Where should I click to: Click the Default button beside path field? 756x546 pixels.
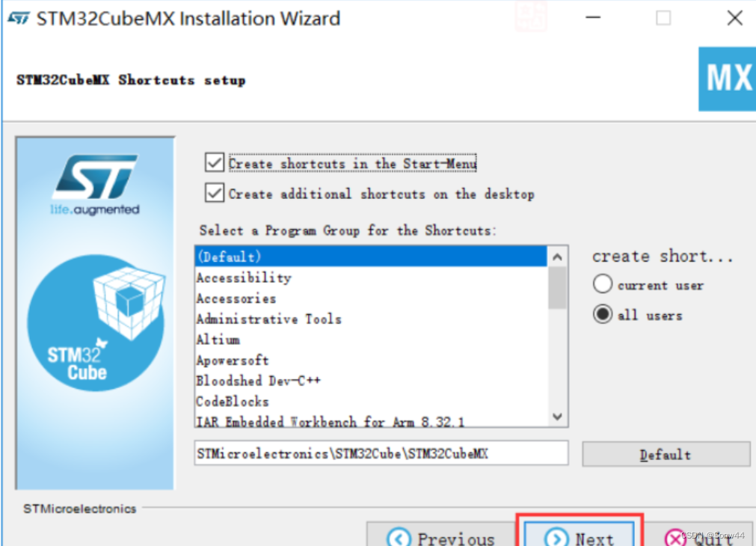pos(666,454)
